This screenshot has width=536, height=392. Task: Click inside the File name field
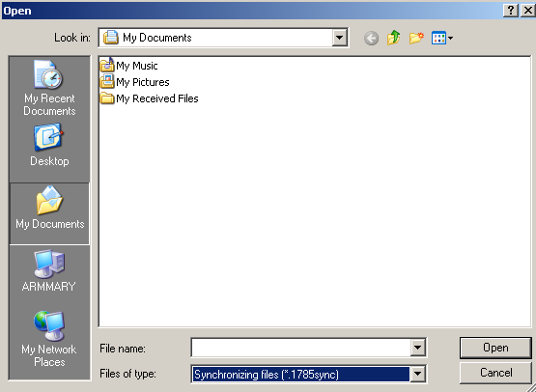pos(301,348)
